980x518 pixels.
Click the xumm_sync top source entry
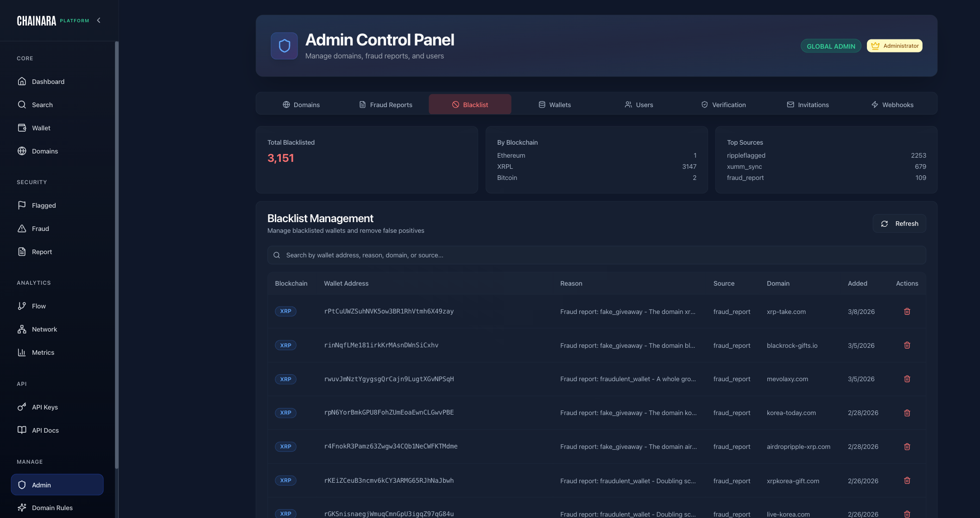click(826, 166)
